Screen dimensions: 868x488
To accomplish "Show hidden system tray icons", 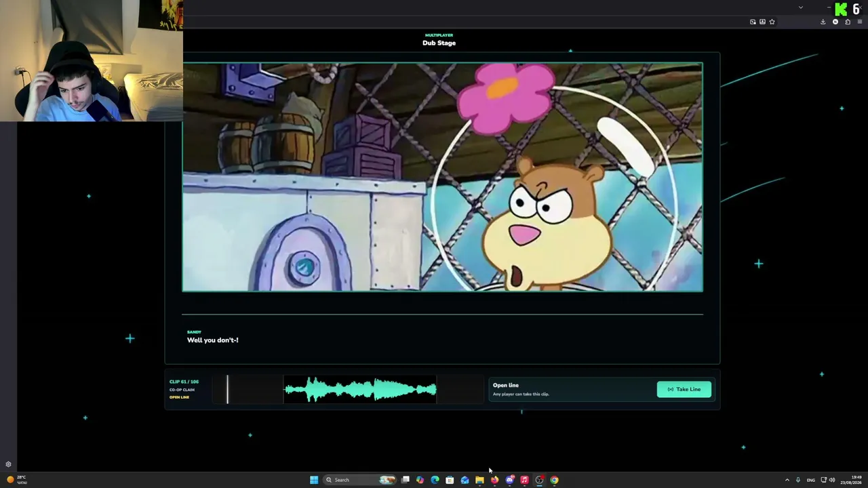I will pos(787,480).
